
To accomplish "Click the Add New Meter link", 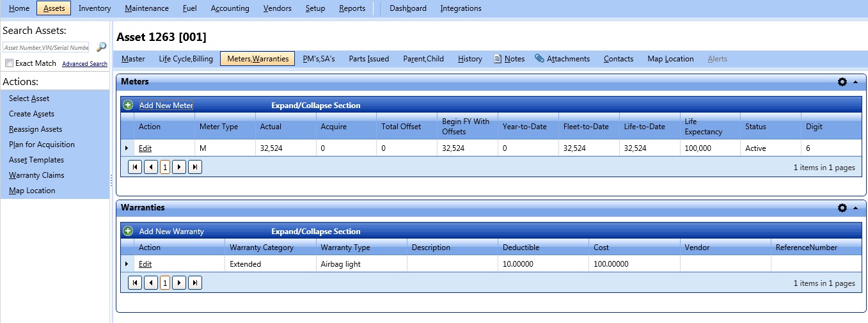I will pyautogui.click(x=166, y=106).
